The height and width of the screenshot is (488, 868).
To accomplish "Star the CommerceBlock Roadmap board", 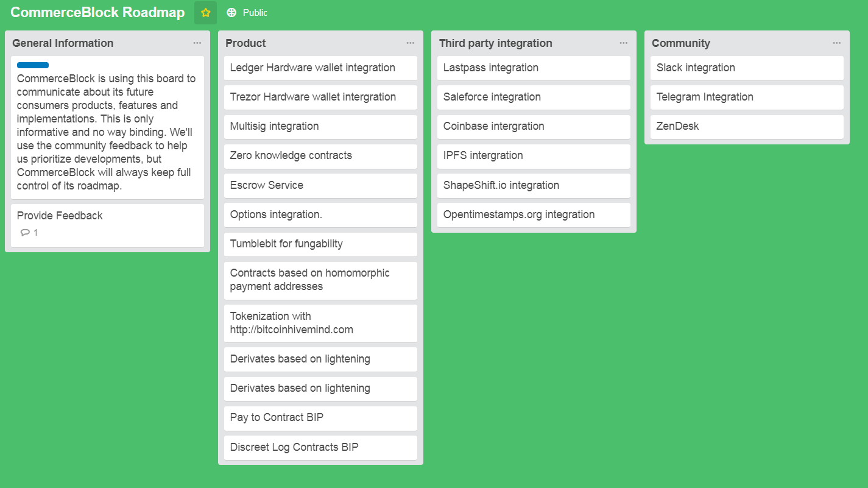I will (x=205, y=13).
